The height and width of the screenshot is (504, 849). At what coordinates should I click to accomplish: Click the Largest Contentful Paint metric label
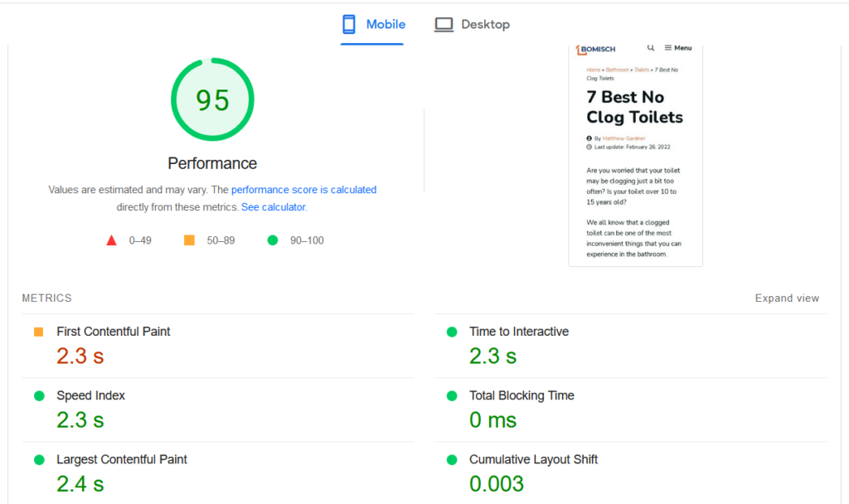[122, 460]
